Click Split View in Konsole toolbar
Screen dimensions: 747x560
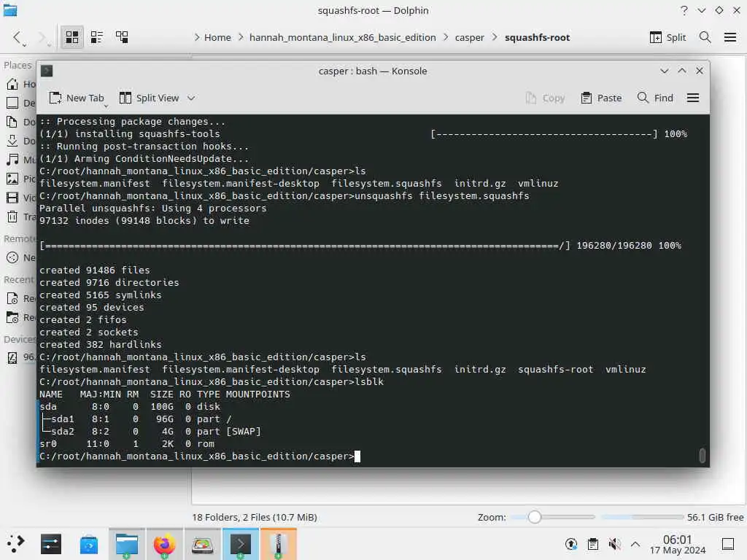point(149,98)
